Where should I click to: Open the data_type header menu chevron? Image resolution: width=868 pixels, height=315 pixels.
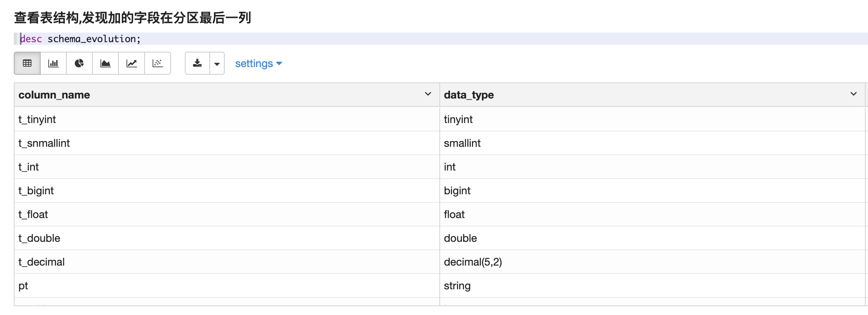(853, 94)
